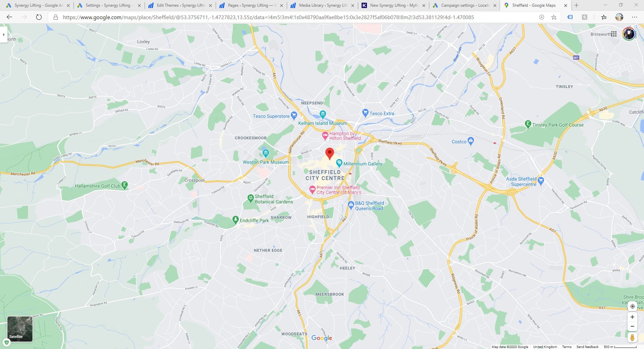Show your location with the target icon
This screenshot has height=349, width=644.
click(x=632, y=306)
